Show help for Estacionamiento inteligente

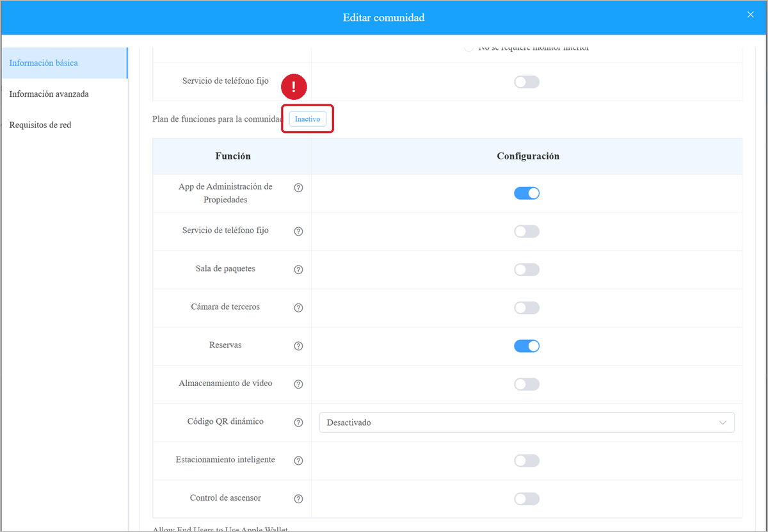coord(298,461)
